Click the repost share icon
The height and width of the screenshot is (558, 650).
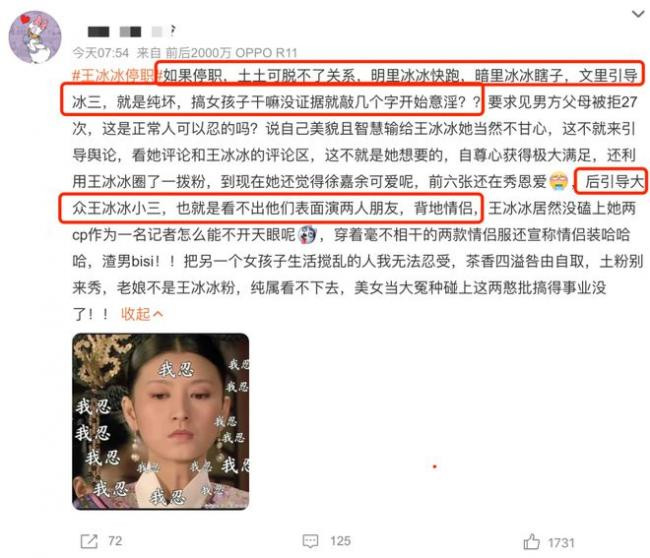click(x=89, y=541)
